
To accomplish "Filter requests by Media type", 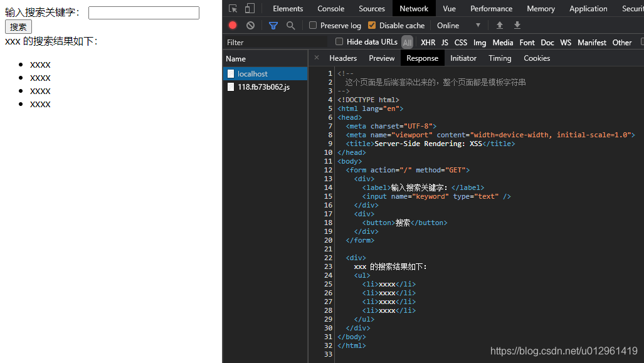I will [503, 42].
